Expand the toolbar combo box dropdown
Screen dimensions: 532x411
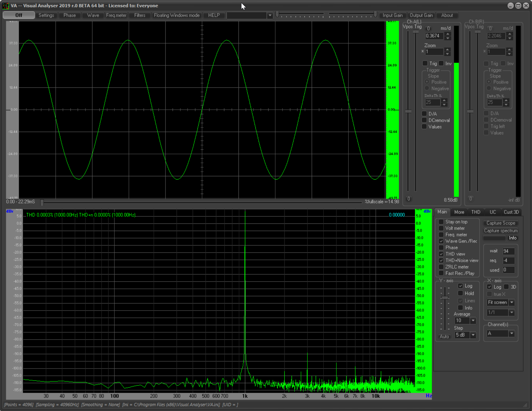[270, 16]
